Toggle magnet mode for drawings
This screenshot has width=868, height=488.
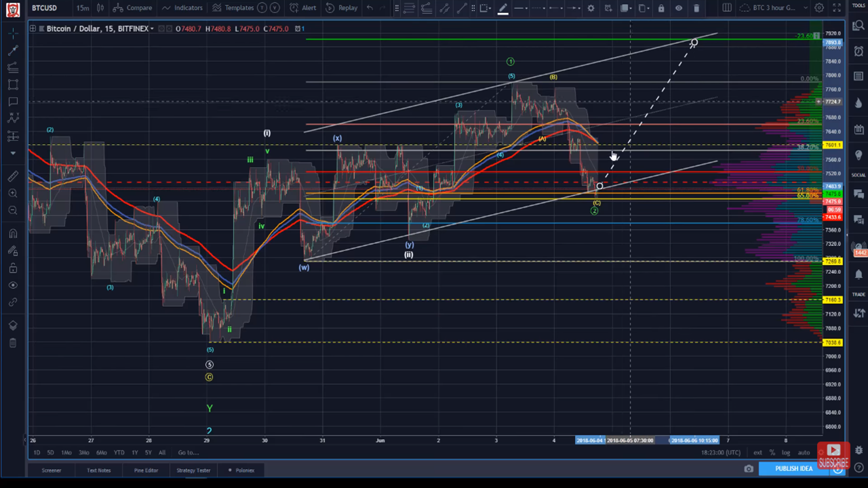click(x=13, y=234)
